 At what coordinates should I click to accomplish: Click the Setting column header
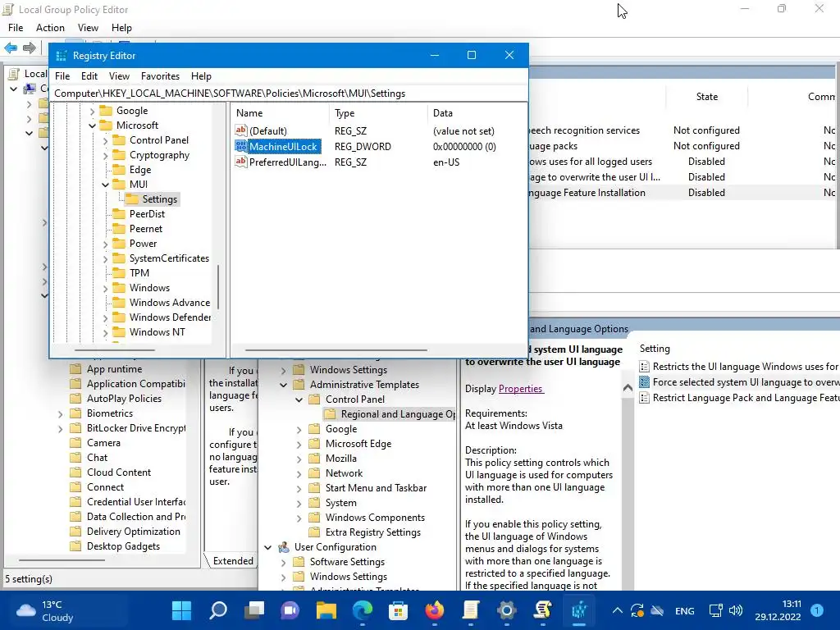(655, 348)
